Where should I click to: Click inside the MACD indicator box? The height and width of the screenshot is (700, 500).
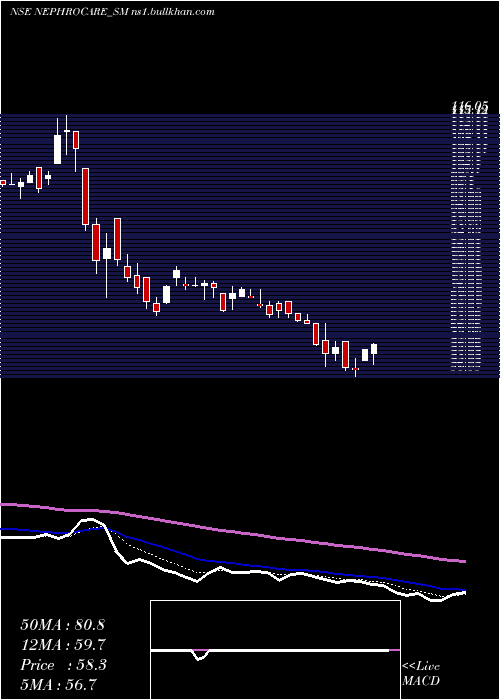pyautogui.click(x=275, y=650)
